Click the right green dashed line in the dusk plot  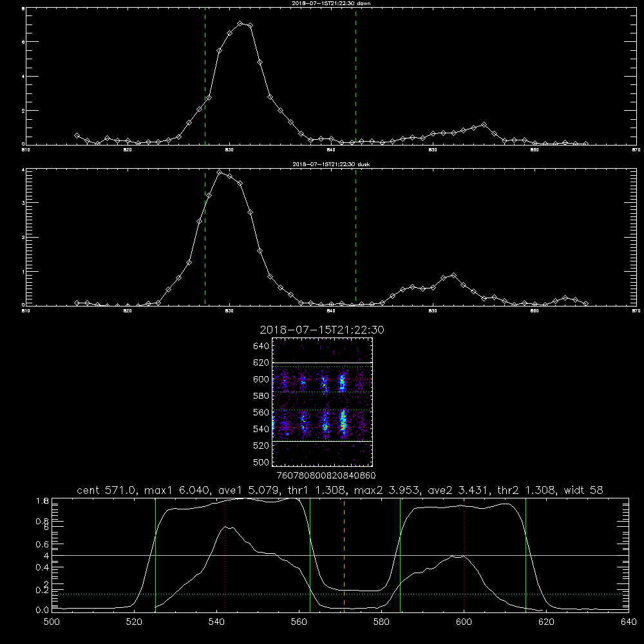coord(355,238)
